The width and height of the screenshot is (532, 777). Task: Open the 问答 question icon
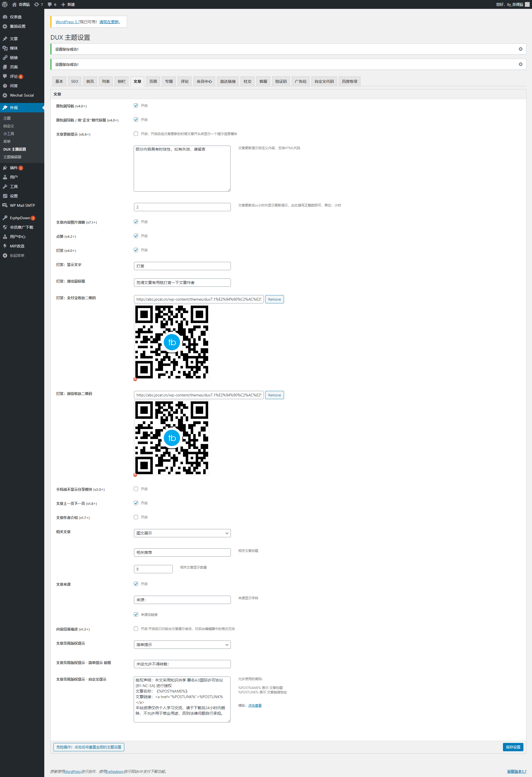coord(5,86)
